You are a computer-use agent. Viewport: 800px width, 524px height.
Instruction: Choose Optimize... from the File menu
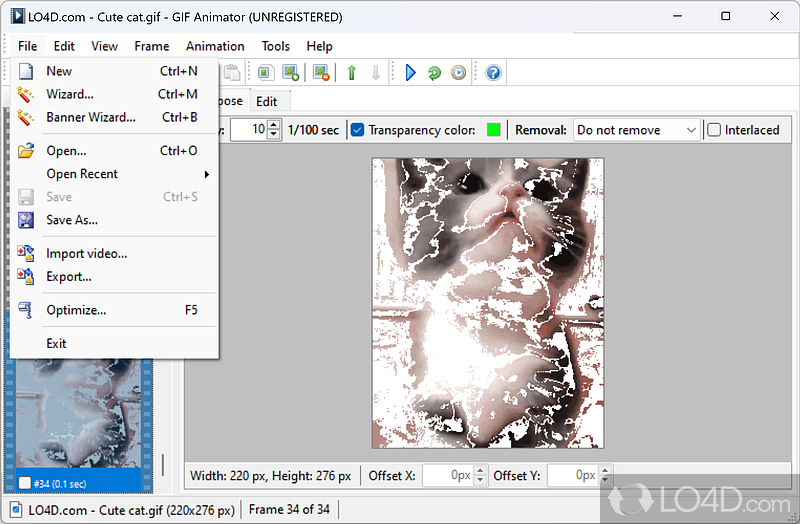tap(76, 310)
